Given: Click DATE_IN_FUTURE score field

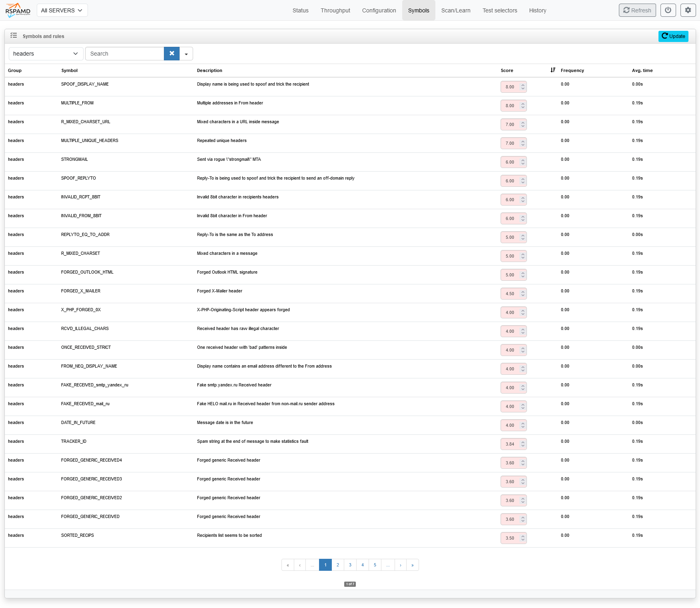Looking at the screenshot, I should coord(513,425).
